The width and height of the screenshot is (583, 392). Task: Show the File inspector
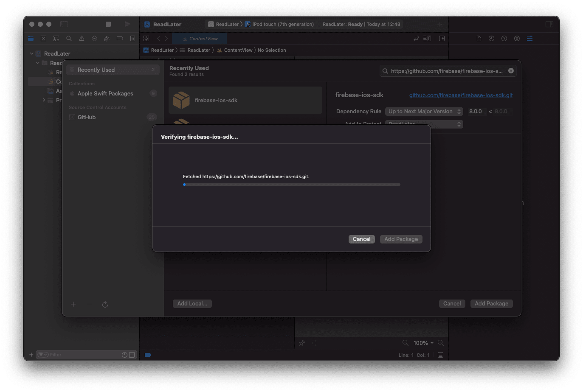coord(479,38)
